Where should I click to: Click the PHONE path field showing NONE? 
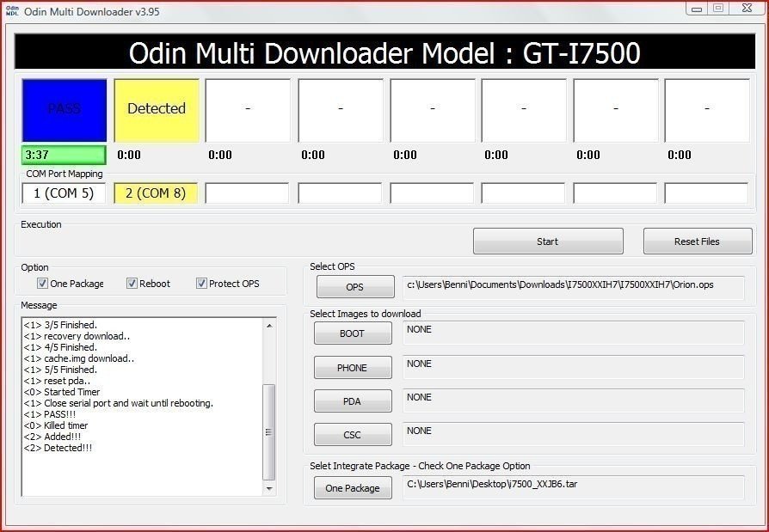click(x=574, y=367)
